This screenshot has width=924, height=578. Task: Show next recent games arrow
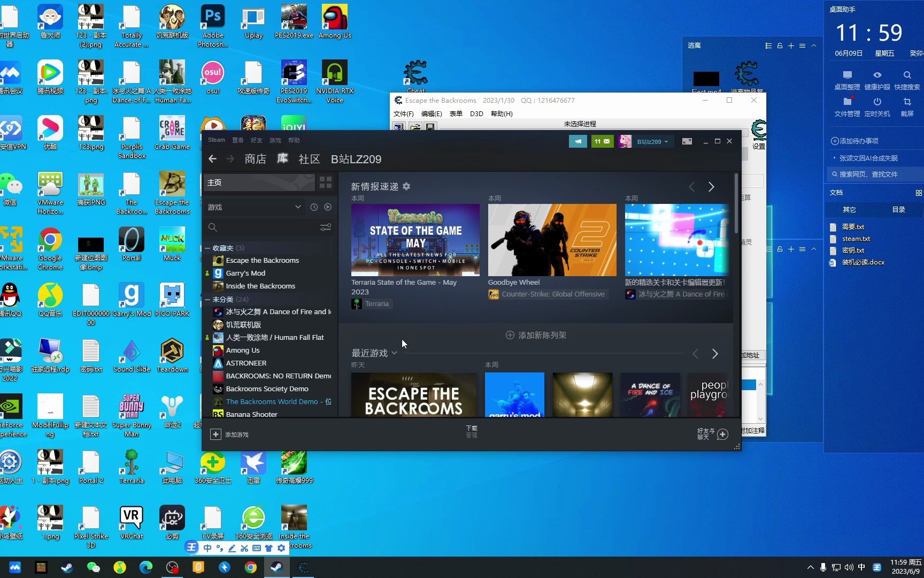point(715,354)
